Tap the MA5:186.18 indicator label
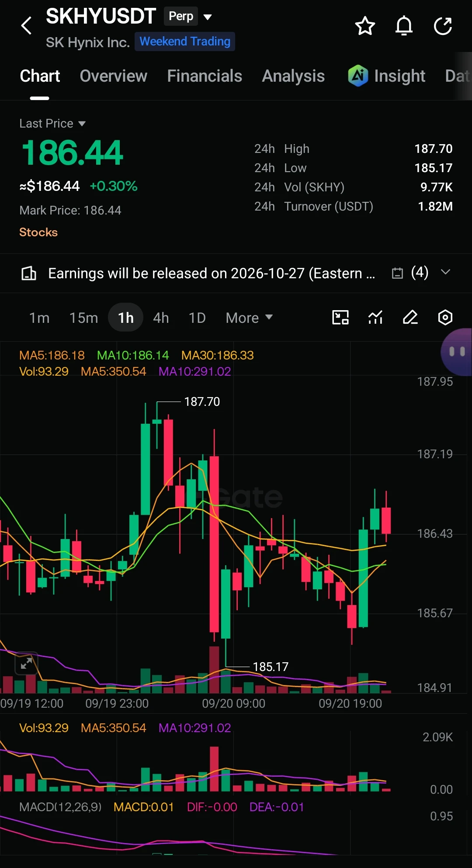The height and width of the screenshot is (868, 472). 52,355
